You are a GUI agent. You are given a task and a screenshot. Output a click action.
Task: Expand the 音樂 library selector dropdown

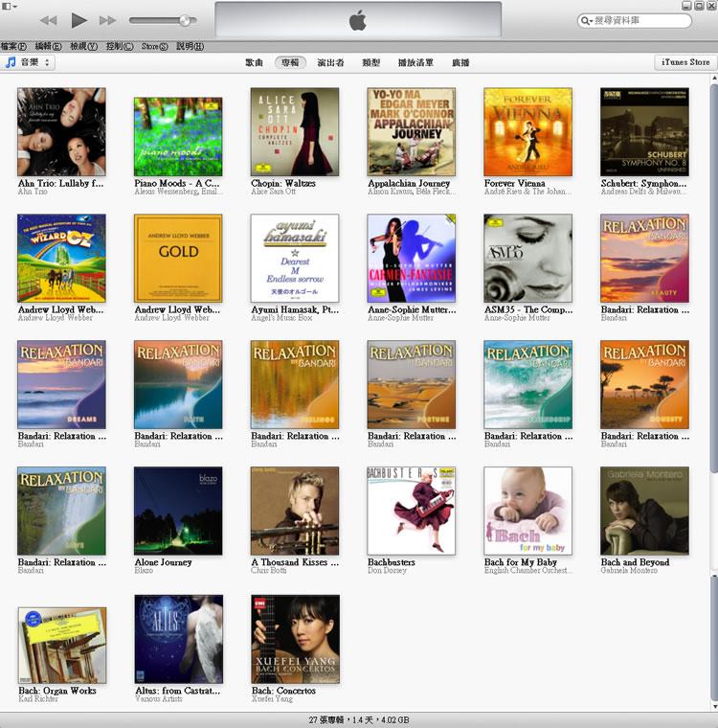29,62
